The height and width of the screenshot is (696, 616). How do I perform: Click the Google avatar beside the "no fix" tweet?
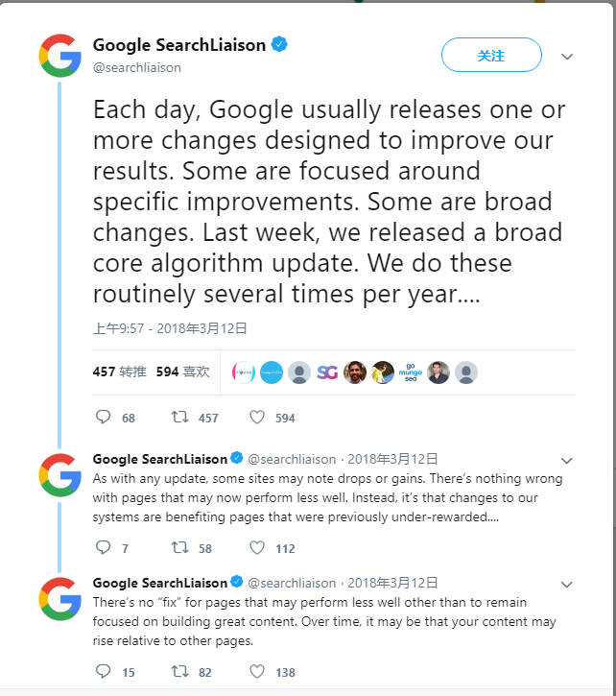pos(59,599)
